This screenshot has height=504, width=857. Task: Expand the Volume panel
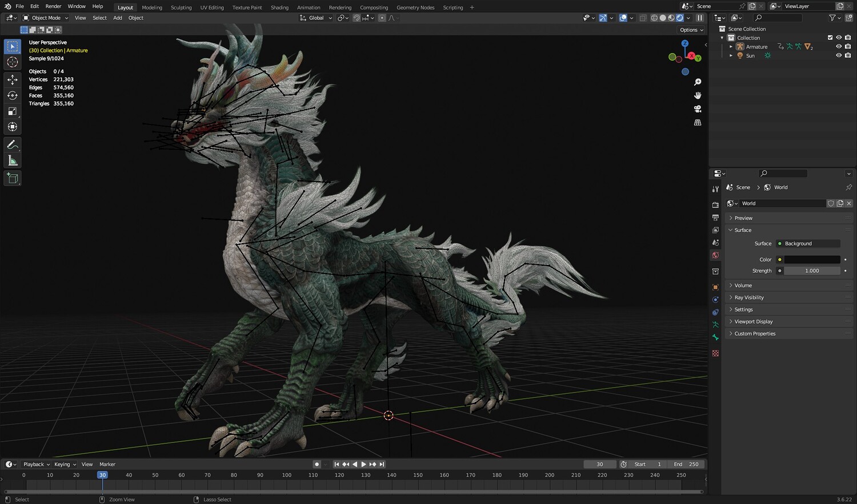(x=743, y=285)
